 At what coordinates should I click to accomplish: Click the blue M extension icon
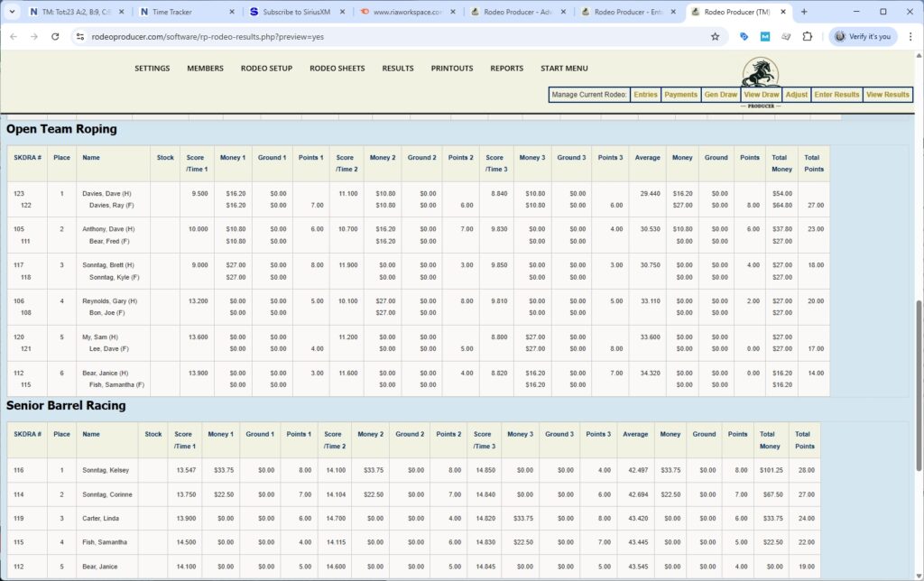click(x=765, y=36)
